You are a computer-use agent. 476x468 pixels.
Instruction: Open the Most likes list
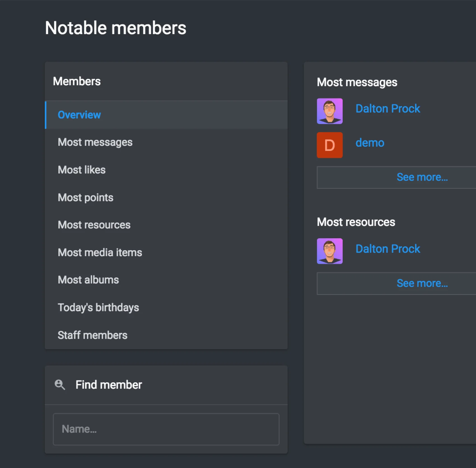[x=81, y=170]
